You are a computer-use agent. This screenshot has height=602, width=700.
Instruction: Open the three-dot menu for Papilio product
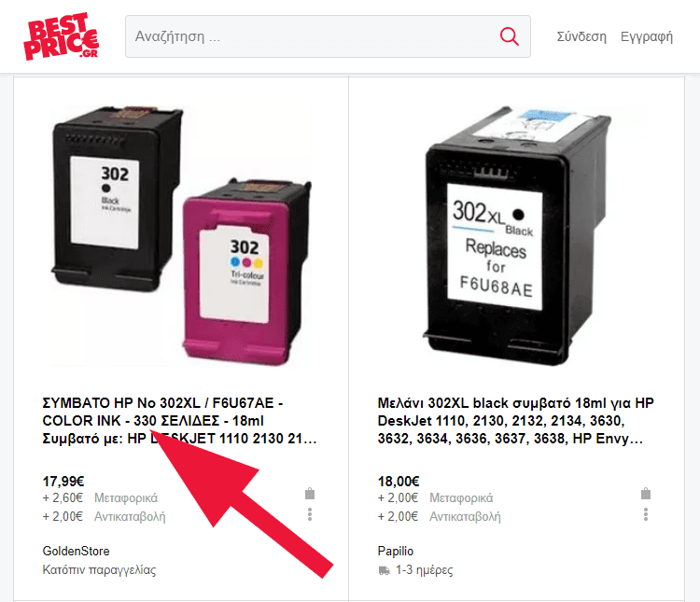[x=646, y=514]
